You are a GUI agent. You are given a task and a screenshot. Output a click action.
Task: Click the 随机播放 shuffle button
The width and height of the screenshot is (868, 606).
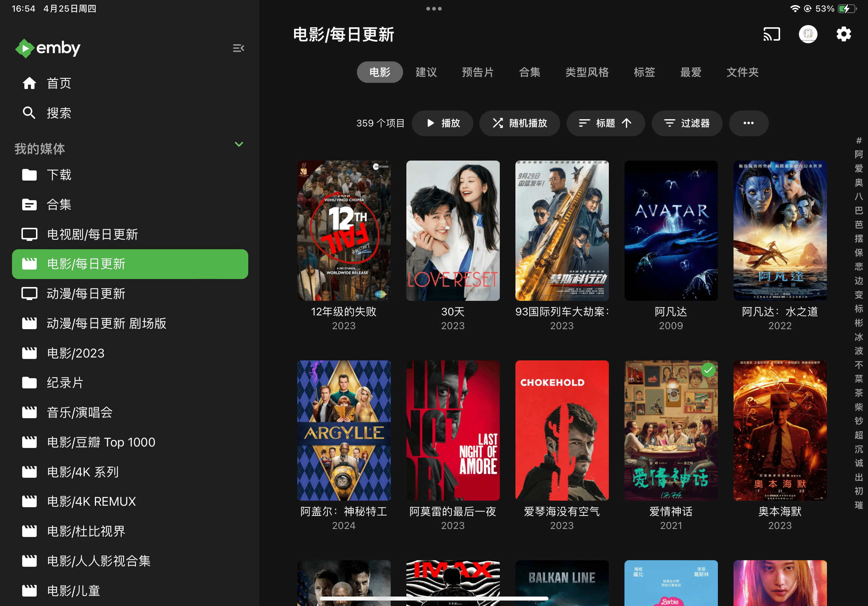pos(519,123)
